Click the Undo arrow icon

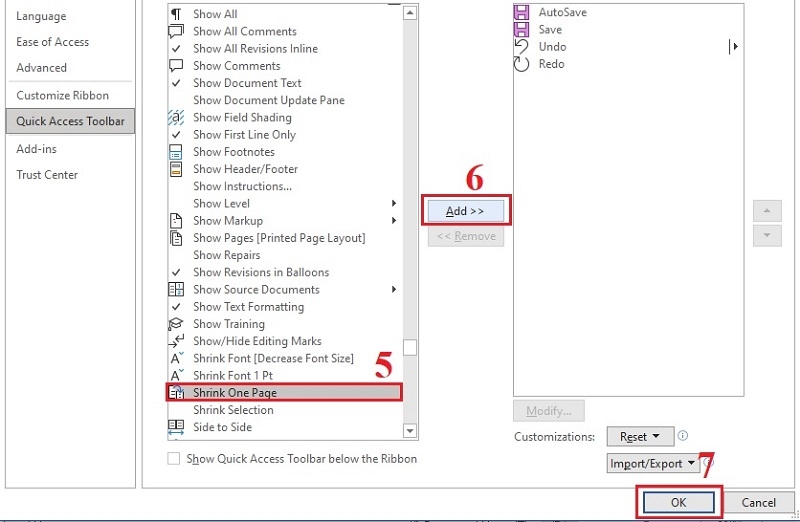coord(521,46)
